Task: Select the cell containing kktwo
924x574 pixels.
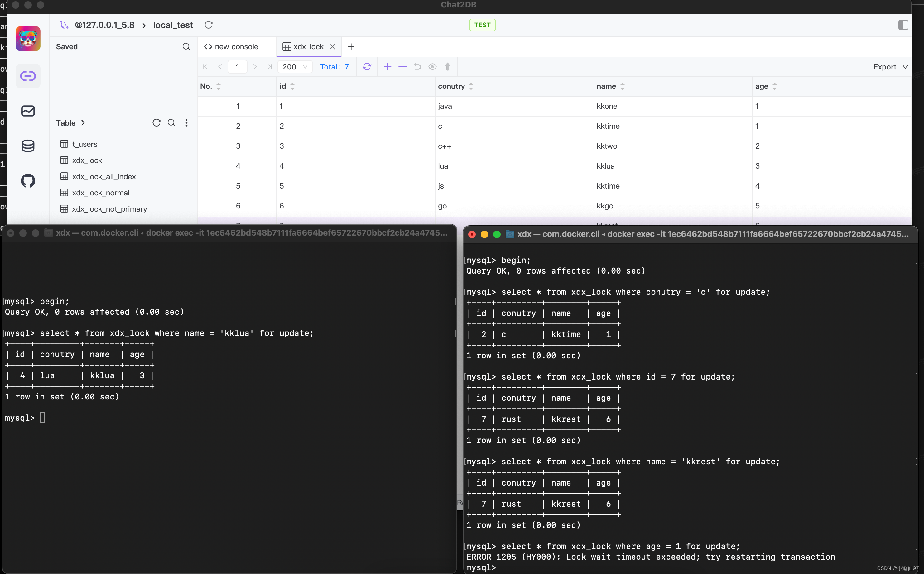Action: (x=673, y=146)
